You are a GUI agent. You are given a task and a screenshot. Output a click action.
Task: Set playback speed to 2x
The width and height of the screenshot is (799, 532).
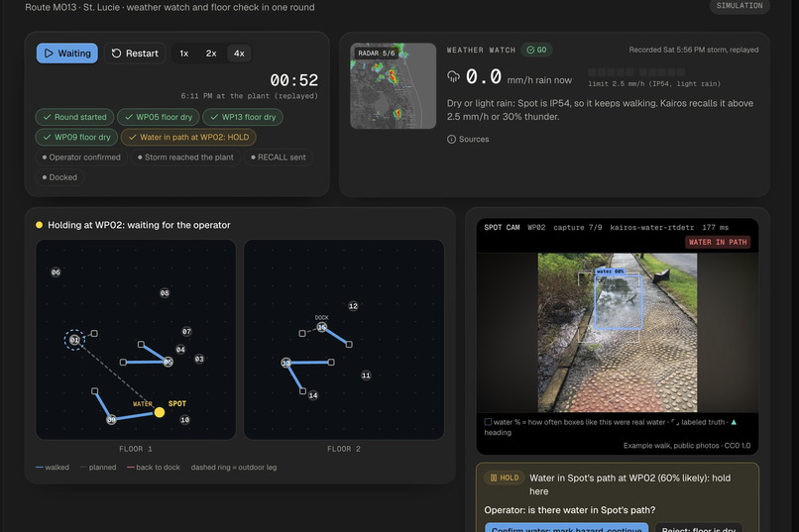click(x=211, y=53)
